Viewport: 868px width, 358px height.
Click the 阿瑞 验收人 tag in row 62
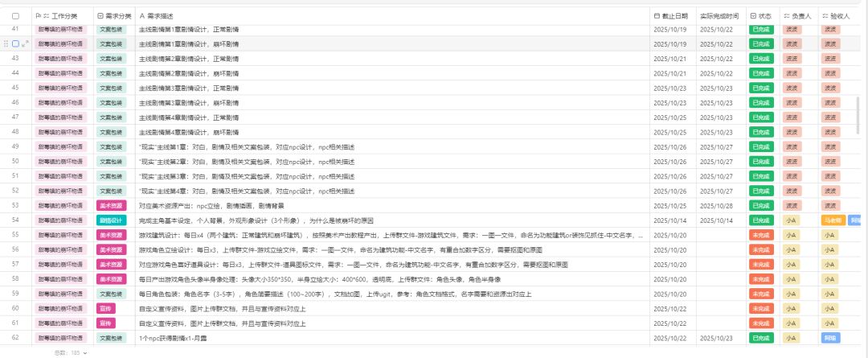pyautogui.click(x=831, y=338)
